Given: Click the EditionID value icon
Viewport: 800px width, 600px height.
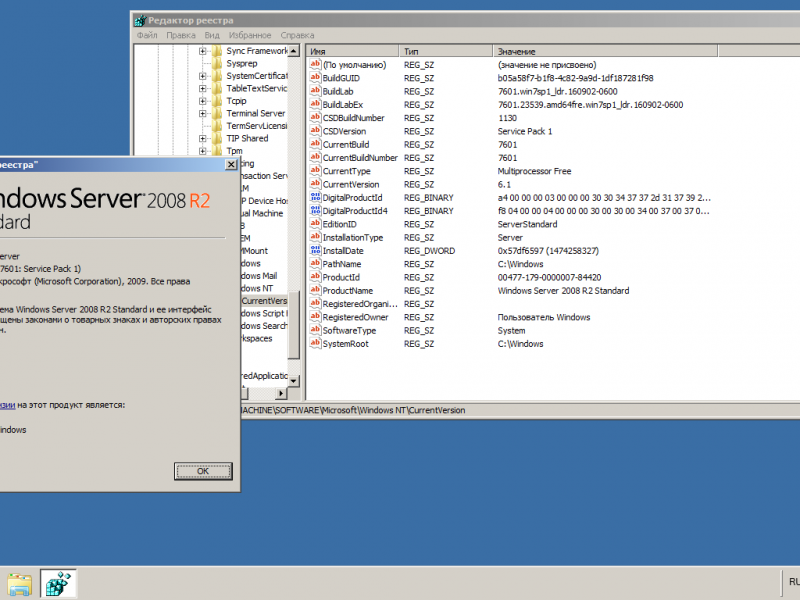Looking at the screenshot, I should [x=315, y=223].
